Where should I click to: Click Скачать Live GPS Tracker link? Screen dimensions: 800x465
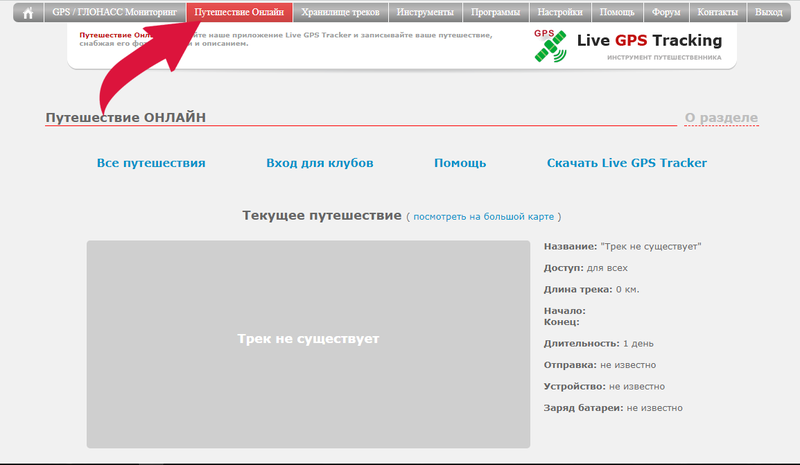pyautogui.click(x=627, y=163)
